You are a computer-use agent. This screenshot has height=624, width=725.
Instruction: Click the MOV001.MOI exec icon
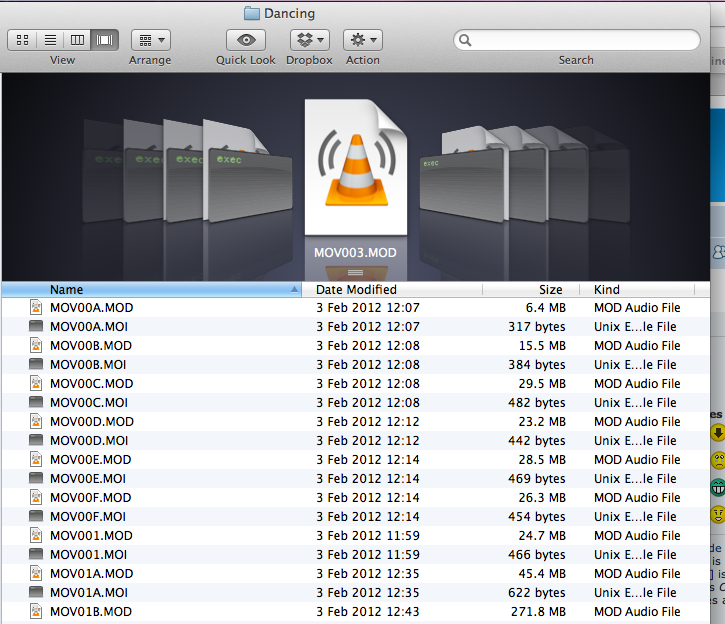point(36,554)
